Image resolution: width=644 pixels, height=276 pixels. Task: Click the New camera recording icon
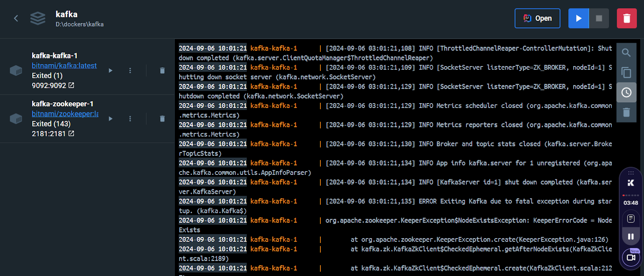[631, 257]
